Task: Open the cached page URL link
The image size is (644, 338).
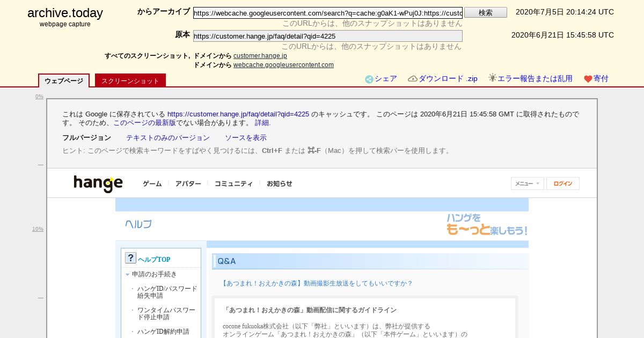Action: tap(238, 114)
